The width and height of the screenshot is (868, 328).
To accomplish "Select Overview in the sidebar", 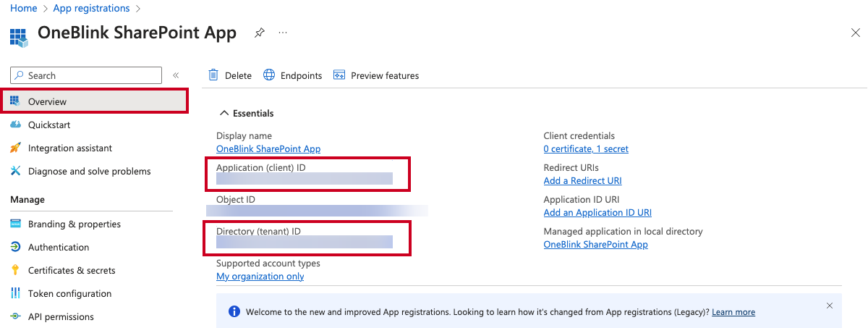I will [95, 101].
